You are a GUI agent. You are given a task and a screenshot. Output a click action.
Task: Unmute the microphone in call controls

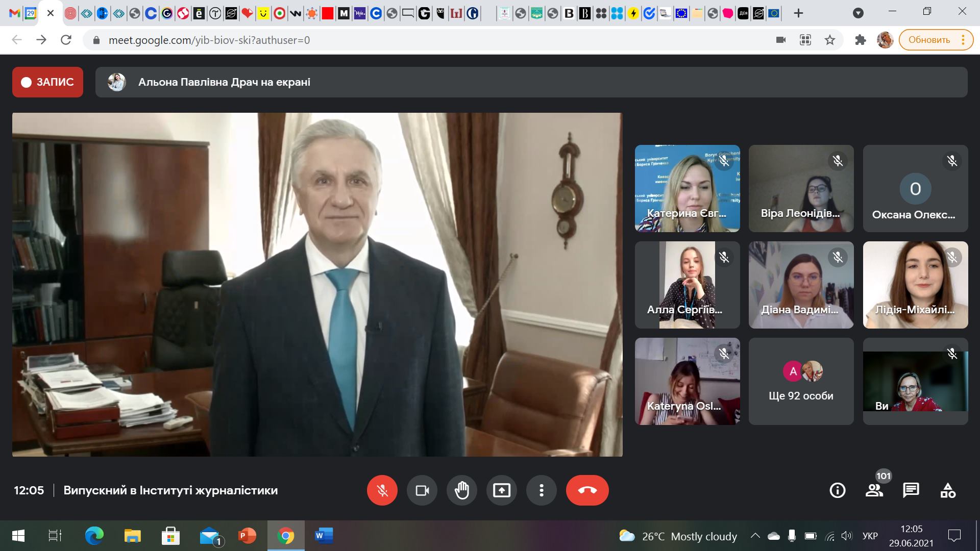pos(382,490)
